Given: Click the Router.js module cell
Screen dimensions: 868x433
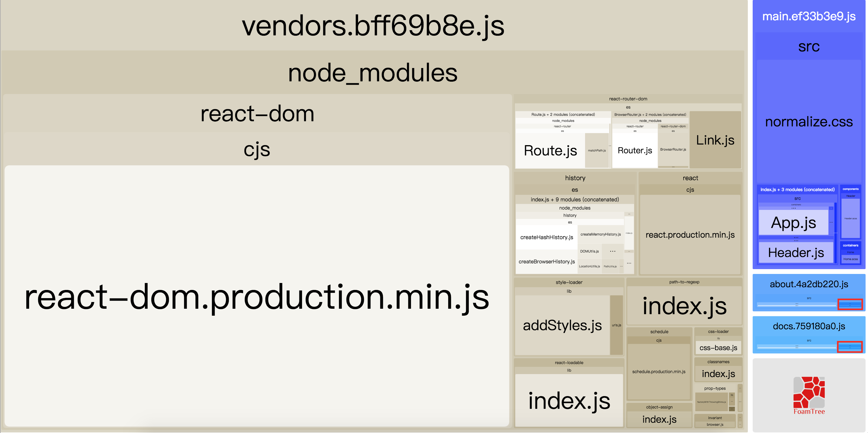Looking at the screenshot, I should tap(635, 150).
